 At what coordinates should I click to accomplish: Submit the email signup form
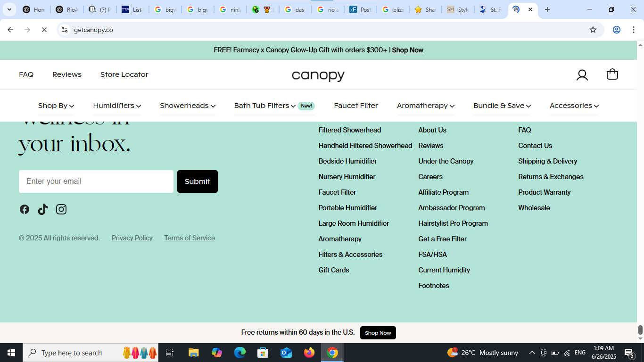[198, 181]
